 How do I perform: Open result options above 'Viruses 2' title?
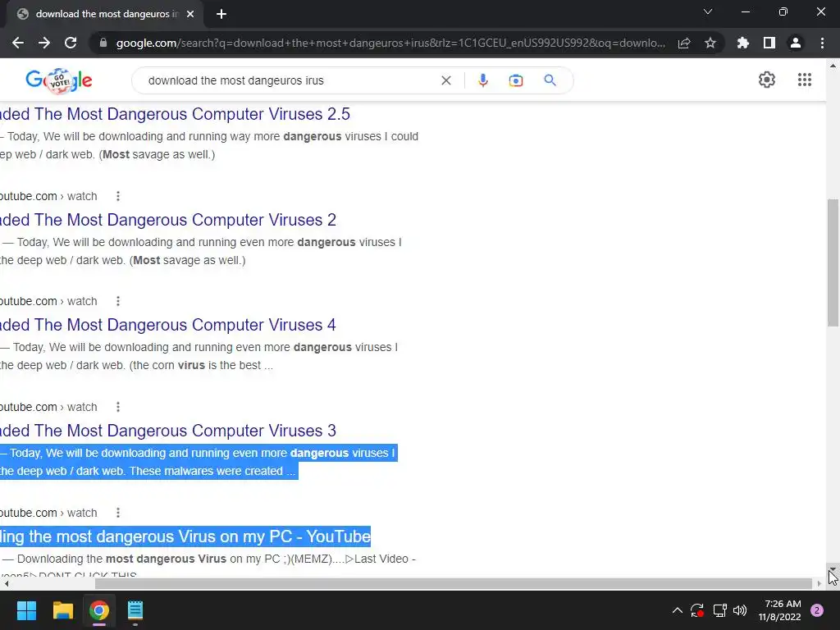(x=118, y=196)
